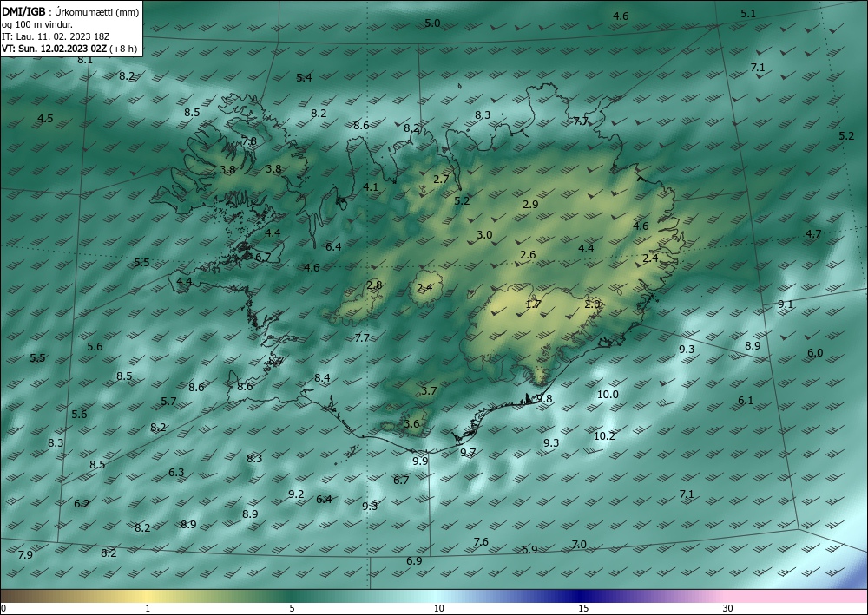Click the 6.2 value on the map
This screenshot has height=615, width=868.
82,504
